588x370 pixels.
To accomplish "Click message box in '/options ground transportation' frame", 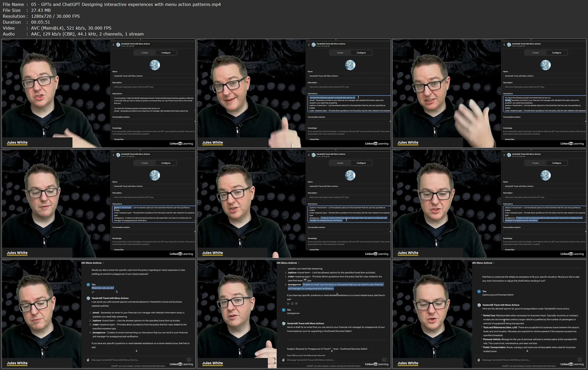I will pos(529,360).
